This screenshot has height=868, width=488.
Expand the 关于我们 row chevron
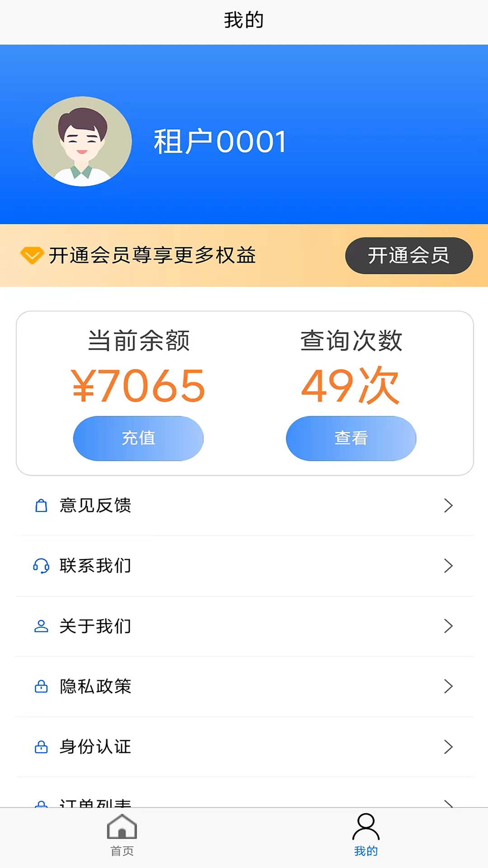click(448, 626)
